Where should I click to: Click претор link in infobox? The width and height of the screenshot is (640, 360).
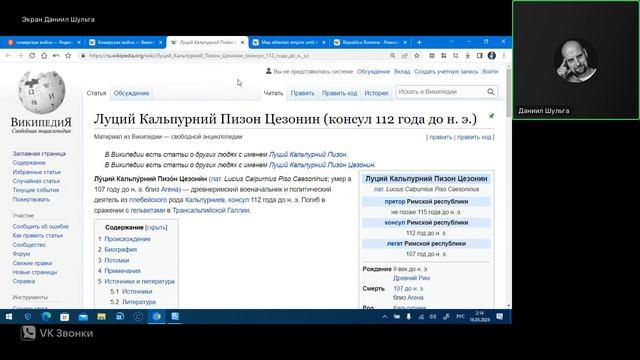tap(395, 202)
